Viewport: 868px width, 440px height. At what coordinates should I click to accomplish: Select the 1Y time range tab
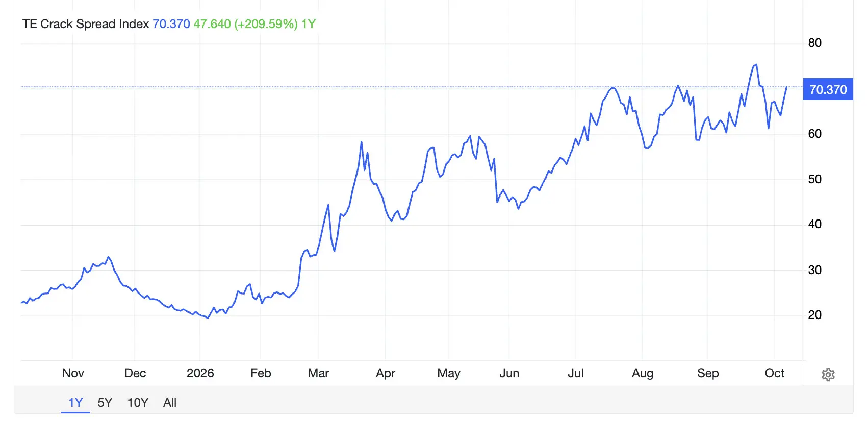tap(75, 403)
